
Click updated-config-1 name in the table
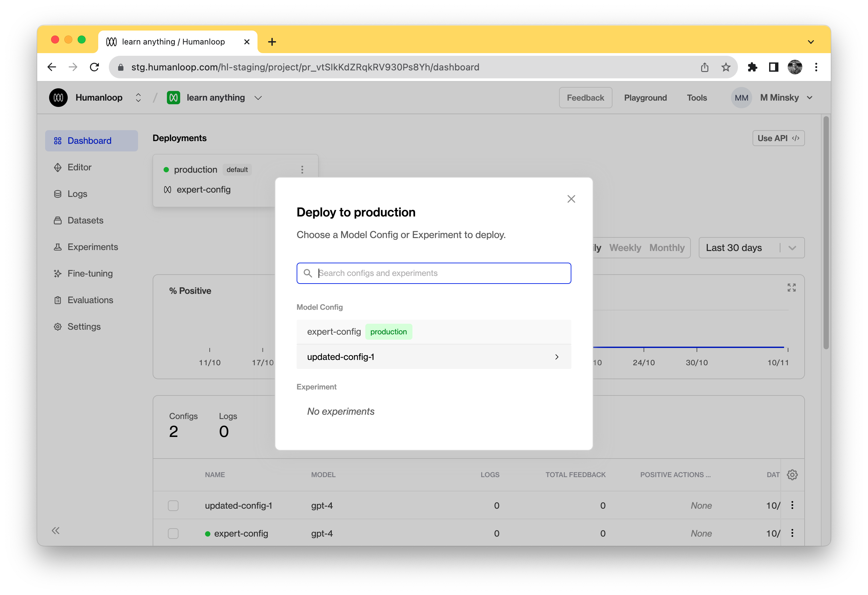point(238,505)
